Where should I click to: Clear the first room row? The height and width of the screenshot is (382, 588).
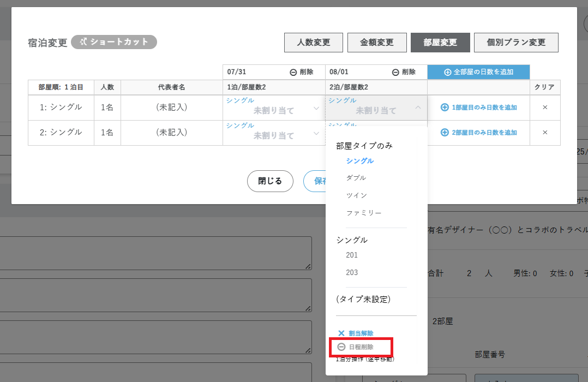(x=544, y=108)
